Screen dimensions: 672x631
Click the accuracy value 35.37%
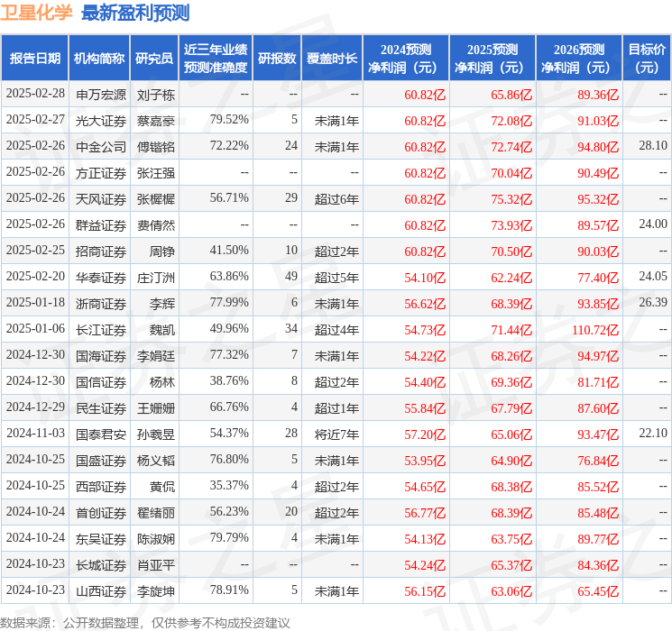229,485
